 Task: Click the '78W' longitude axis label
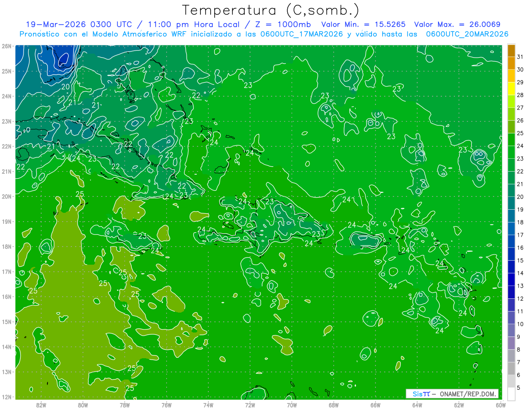coord(125,404)
